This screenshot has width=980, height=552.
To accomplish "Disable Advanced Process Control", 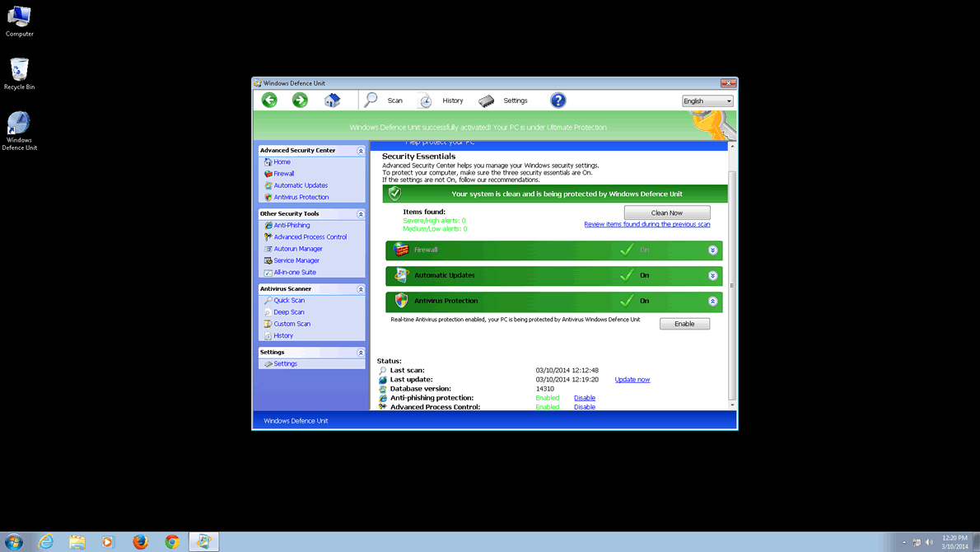I will click(x=584, y=407).
